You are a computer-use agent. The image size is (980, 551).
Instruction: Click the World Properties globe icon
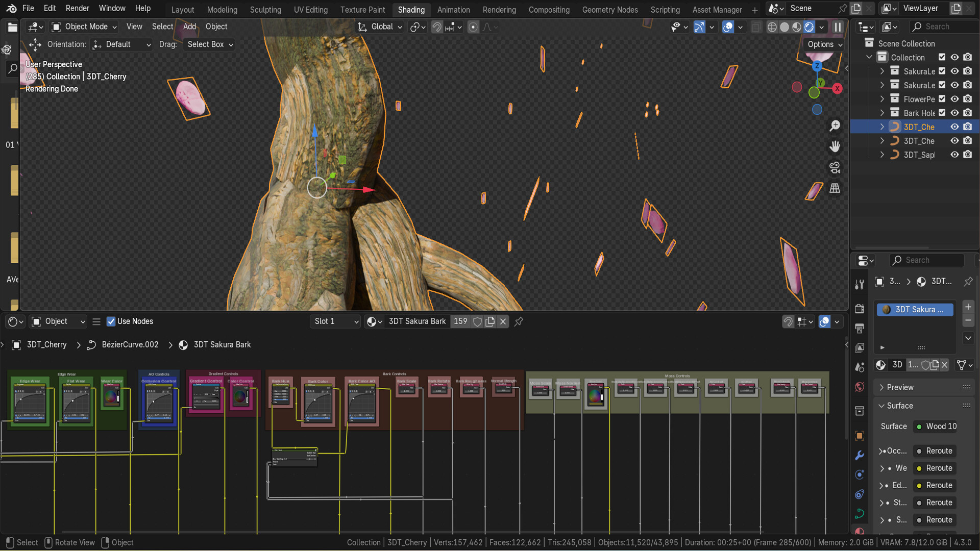tap(860, 386)
